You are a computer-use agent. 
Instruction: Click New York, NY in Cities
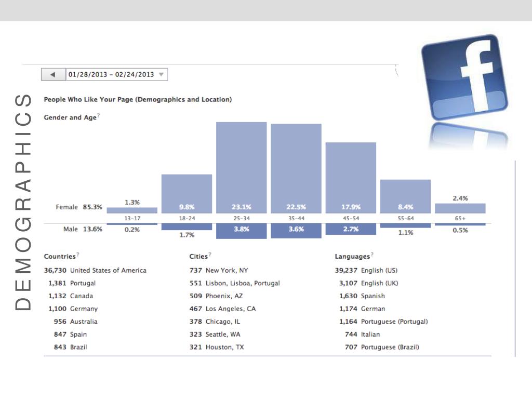coord(219,270)
